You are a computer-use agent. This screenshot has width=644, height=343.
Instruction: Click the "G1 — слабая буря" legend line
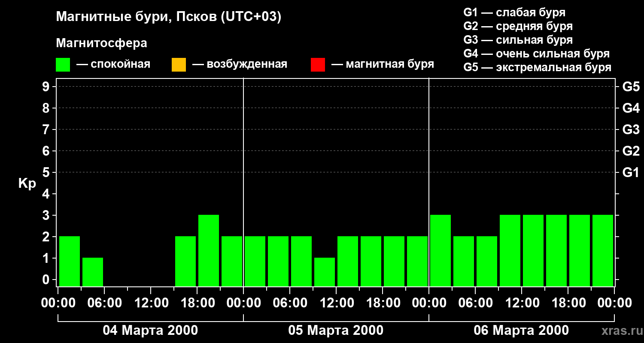[x=514, y=12]
